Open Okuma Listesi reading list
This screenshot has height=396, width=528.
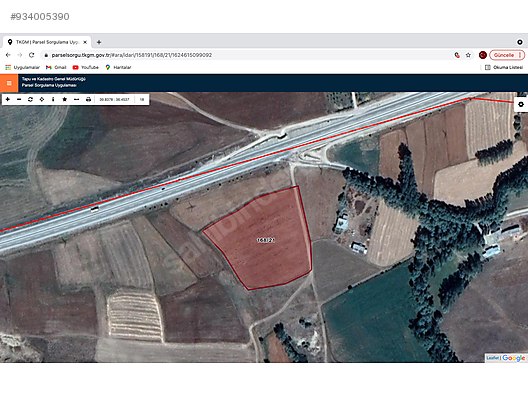[x=504, y=67]
